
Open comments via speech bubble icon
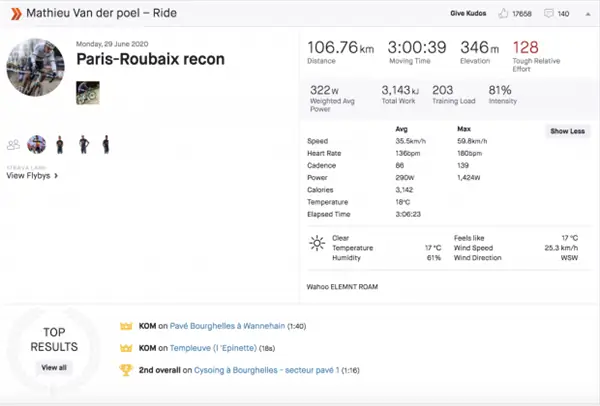[x=549, y=14]
